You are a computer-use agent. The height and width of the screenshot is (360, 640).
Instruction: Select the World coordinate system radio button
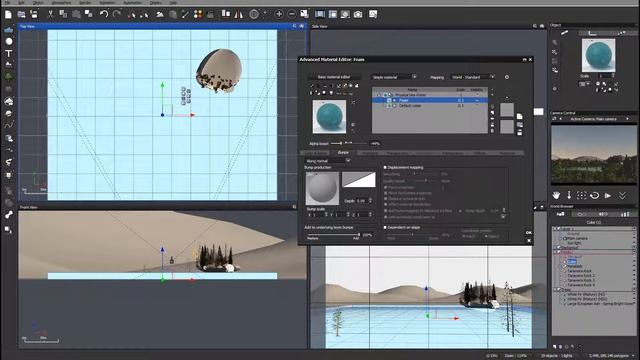pos(464,236)
